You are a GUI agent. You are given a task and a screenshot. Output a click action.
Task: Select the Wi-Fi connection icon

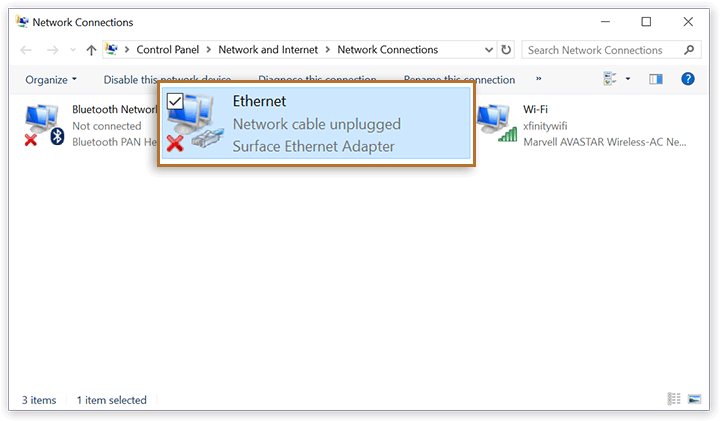tap(497, 123)
